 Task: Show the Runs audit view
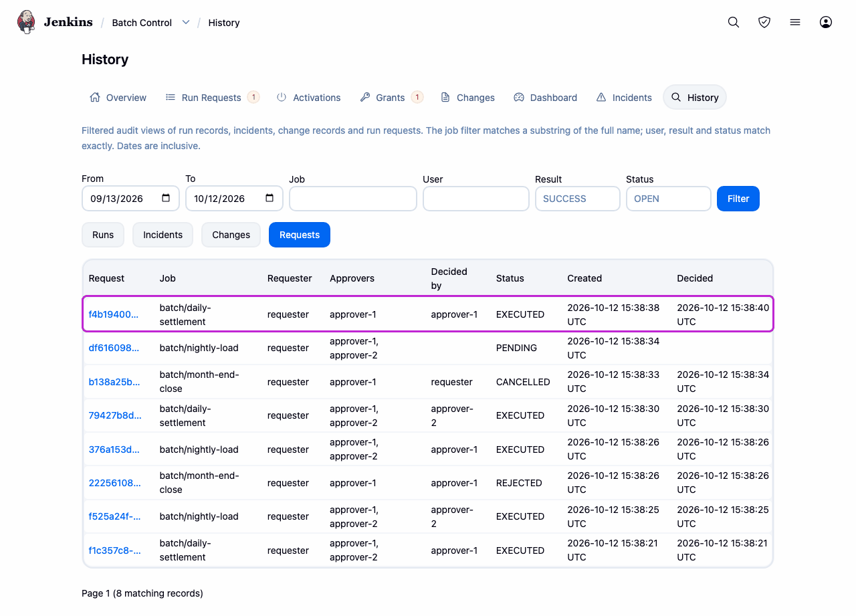click(x=103, y=235)
